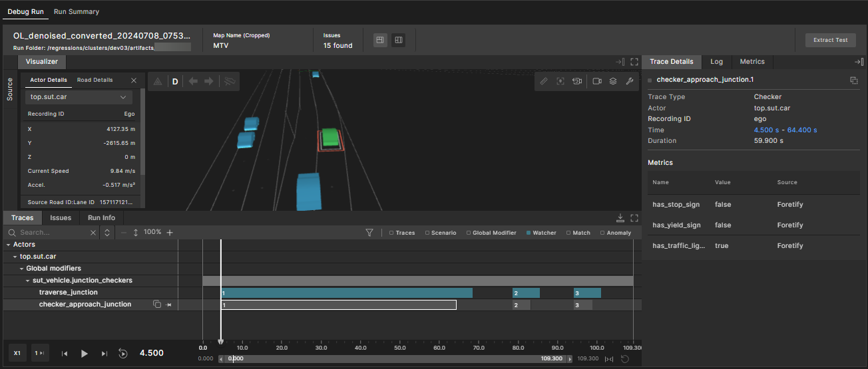868x369 pixels.
Task: Collapse sut_vehicle.junction_checkers tree node
Action: point(29,281)
